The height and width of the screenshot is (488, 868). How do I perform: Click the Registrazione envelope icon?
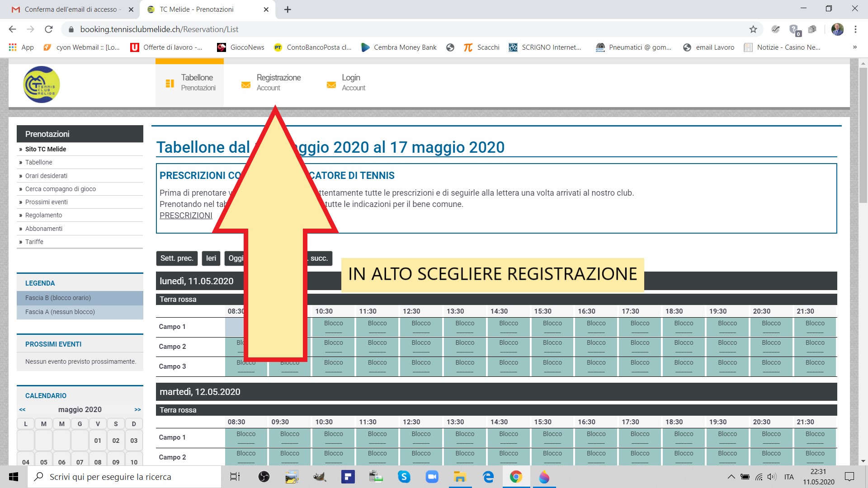245,84
